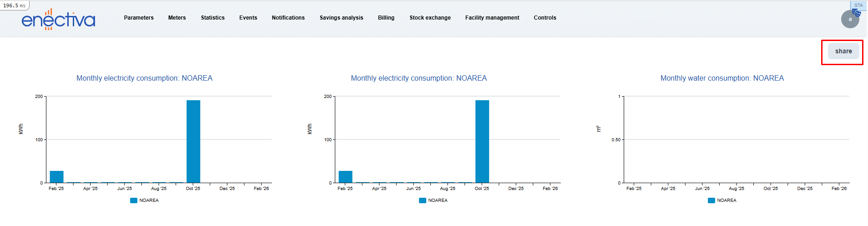Click the Monthly water consumption chart title
868x226 pixels.
pos(722,78)
